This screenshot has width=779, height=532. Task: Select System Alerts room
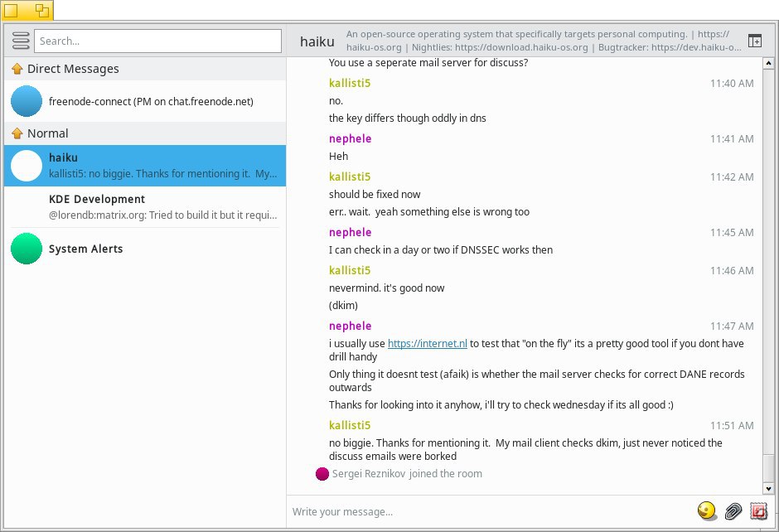pos(145,249)
